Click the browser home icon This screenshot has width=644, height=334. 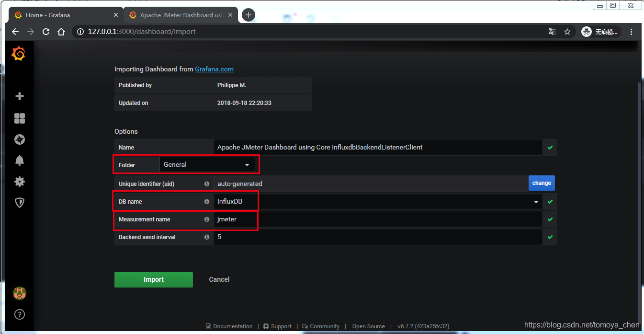click(x=61, y=32)
